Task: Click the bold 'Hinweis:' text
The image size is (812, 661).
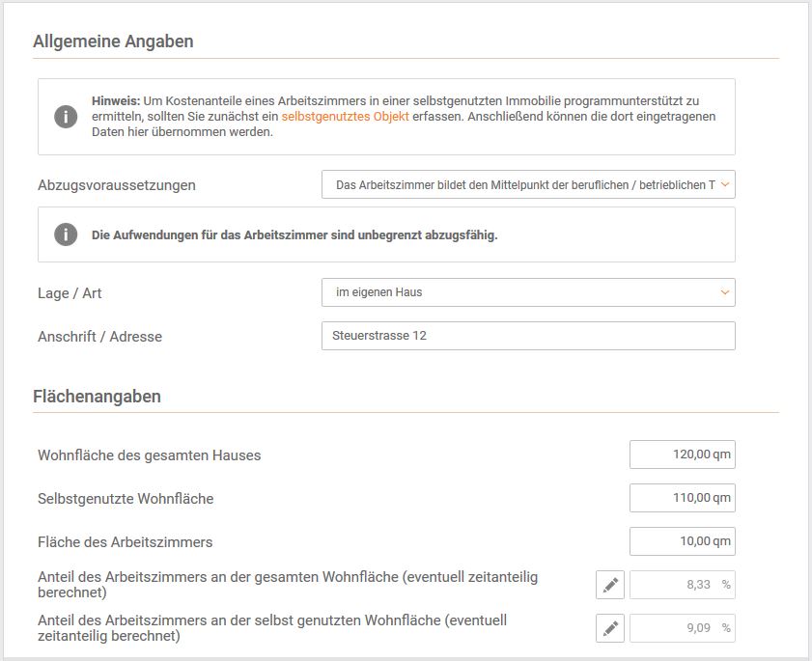Action: tap(116, 101)
